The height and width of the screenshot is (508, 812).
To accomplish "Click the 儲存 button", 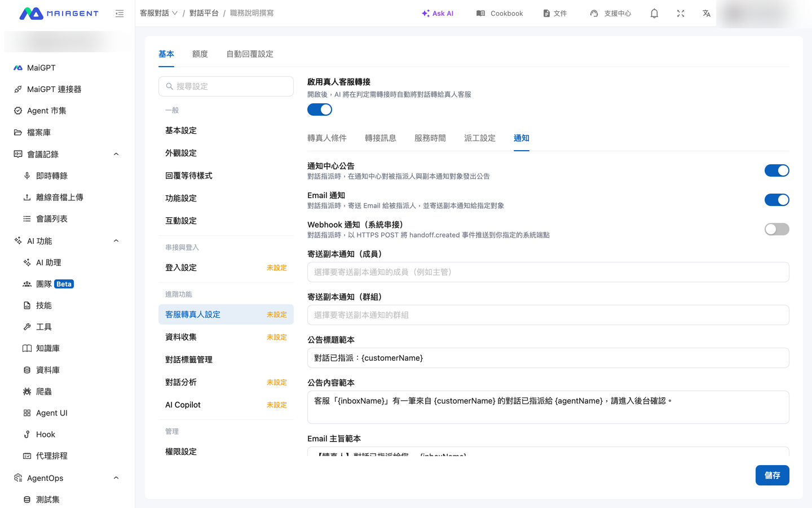I will click(773, 475).
